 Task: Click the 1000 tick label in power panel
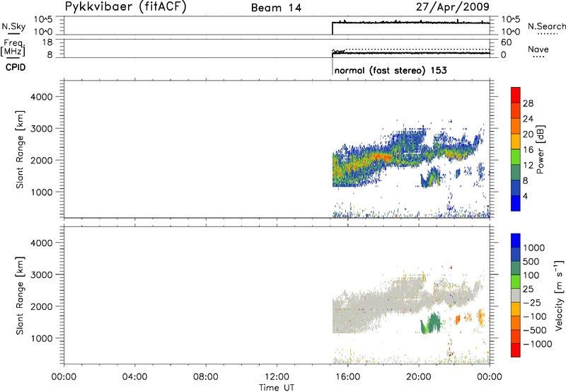tap(42, 192)
